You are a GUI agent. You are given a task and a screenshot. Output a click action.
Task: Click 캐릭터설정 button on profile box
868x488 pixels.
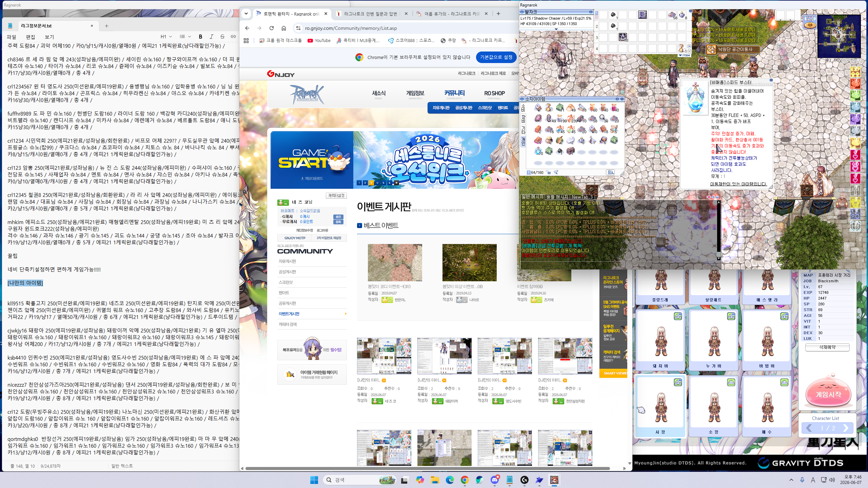(336, 196)
